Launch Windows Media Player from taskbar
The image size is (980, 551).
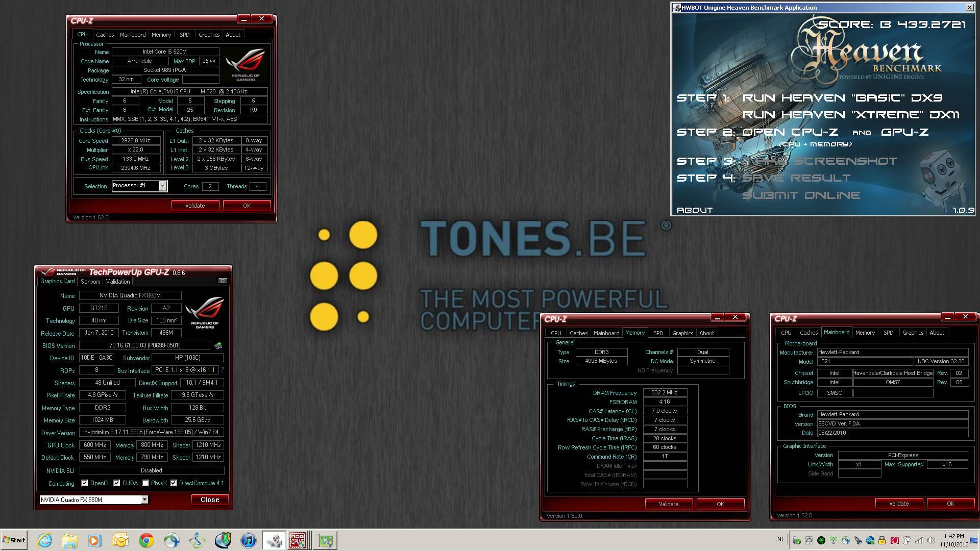point(95,540)
